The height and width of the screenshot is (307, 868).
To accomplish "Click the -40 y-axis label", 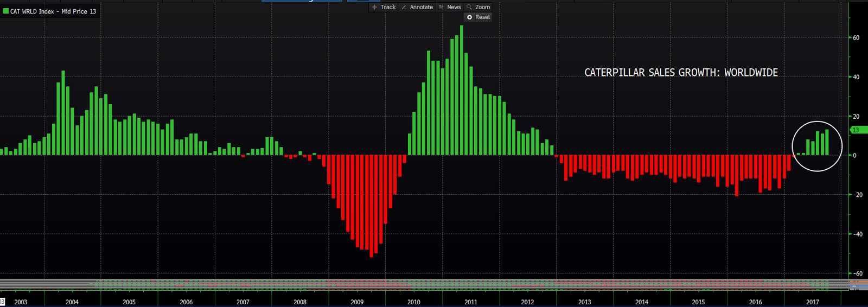I will click(x=857, y=234).
